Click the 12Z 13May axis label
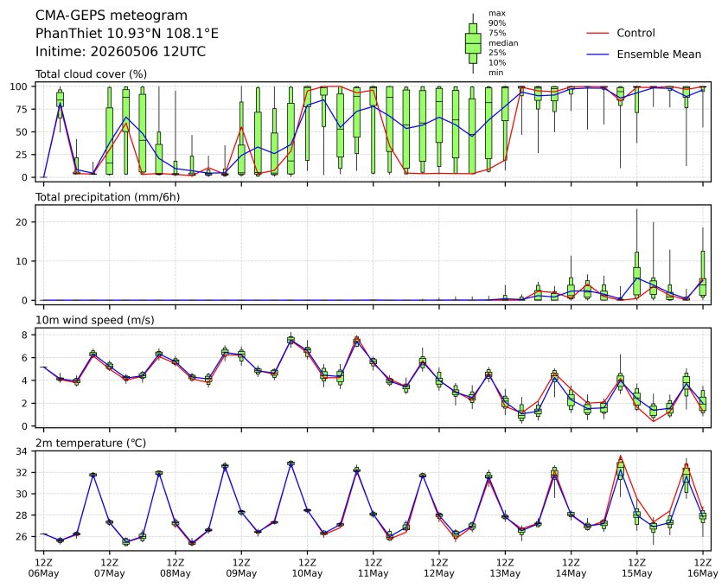This screenshot has height=588, width=728. click(x=505, y=567)
